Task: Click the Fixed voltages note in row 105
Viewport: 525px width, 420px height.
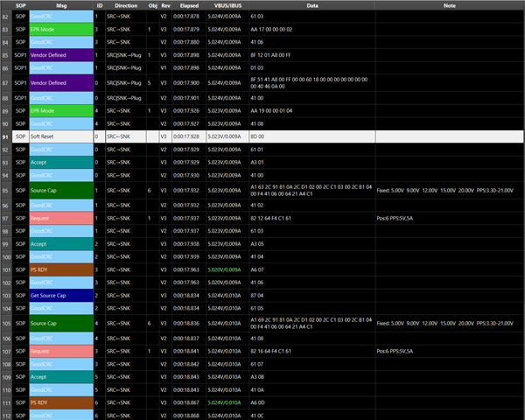Action: [445, 324]
